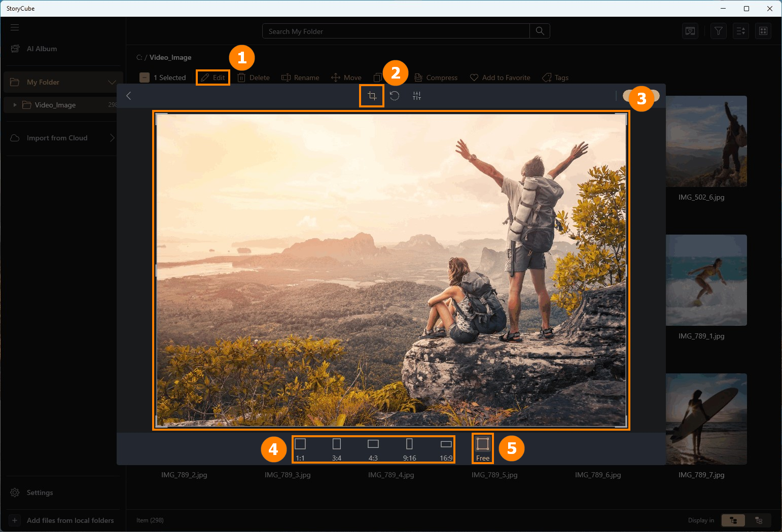Click Add files from local folders

pos(62,520)
